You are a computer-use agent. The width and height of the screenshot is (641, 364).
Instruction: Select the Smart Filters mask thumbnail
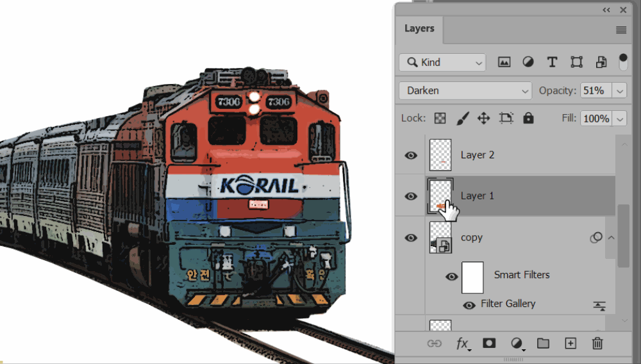click(472, 277)
